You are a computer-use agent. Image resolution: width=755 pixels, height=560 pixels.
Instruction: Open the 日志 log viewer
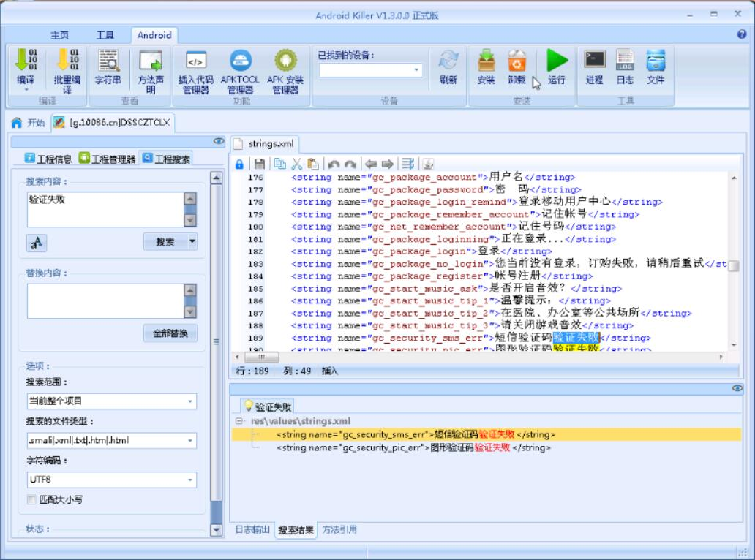tap(625, 67)
